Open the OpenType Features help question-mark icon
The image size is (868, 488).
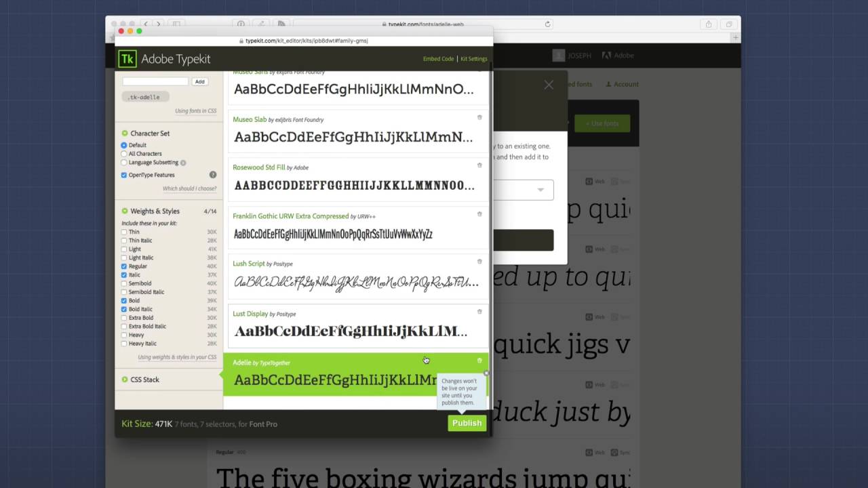(213, 175)
